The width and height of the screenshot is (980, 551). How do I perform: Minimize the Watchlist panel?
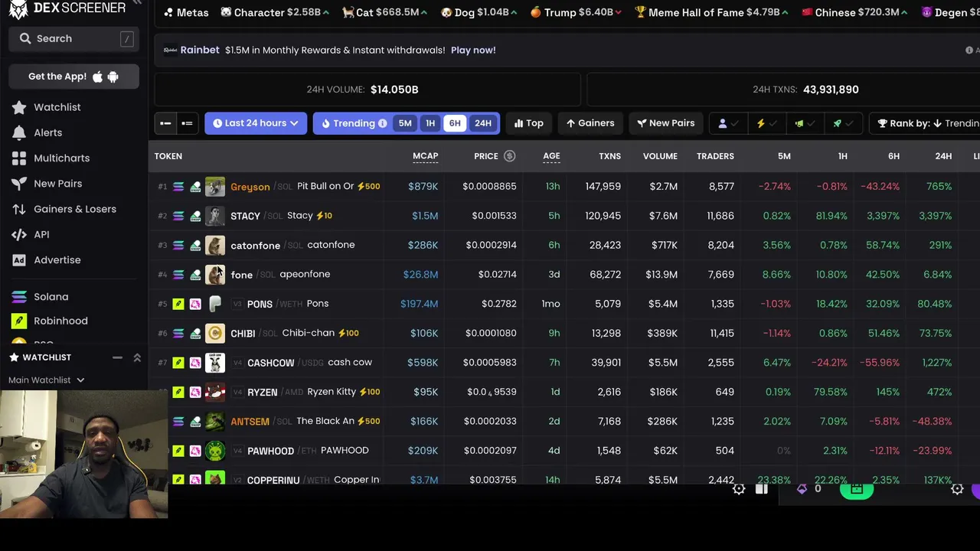click(x=117, y=357)
